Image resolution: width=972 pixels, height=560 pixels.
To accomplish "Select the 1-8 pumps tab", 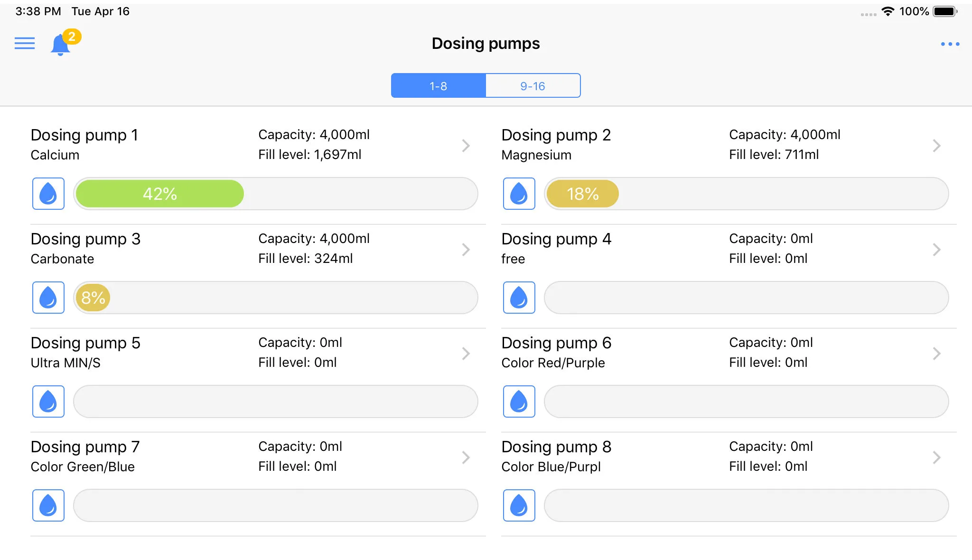I will (438, 86).
